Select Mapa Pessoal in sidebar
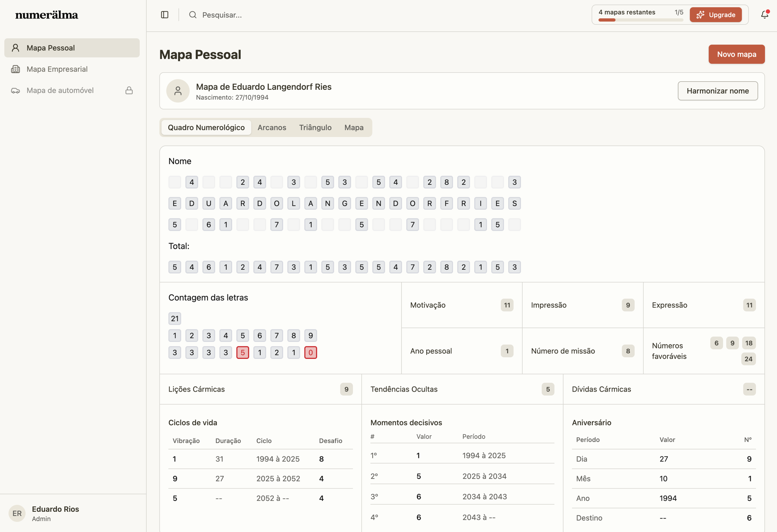 (x=72, y=48)
